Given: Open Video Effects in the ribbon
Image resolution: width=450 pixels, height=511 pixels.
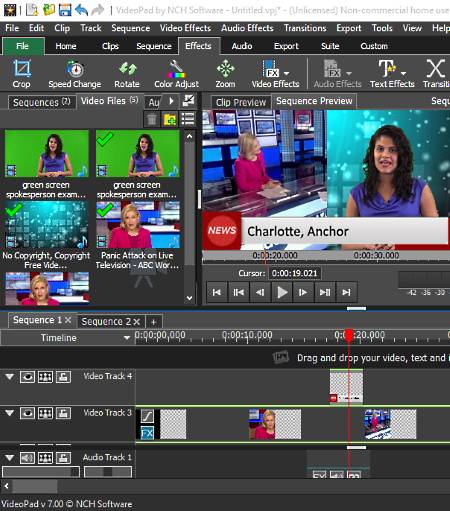Looking at the screenshot, I should 275,73.
